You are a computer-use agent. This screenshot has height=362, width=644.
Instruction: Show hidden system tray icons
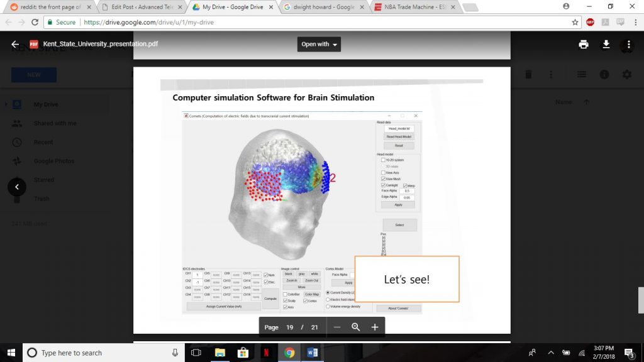[x=551, y=353]
